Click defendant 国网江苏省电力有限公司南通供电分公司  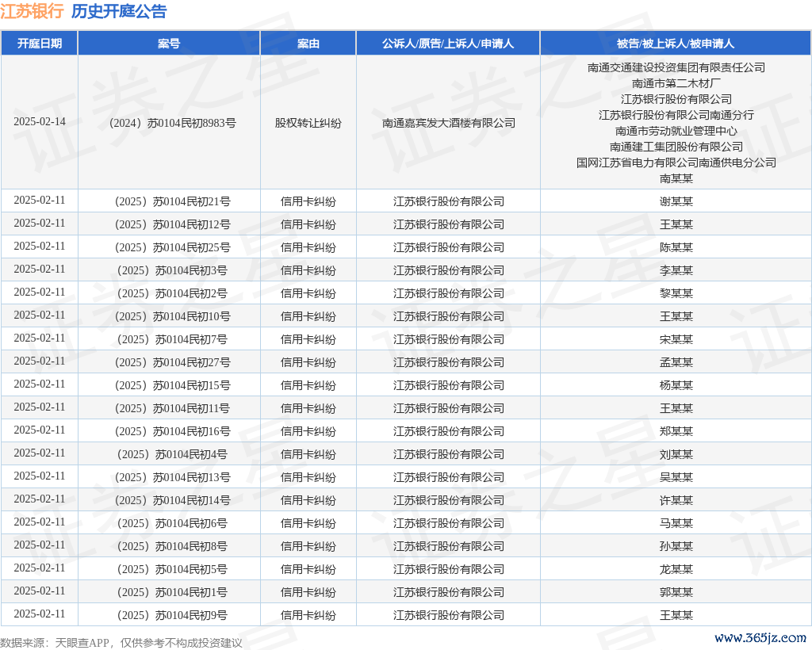pyautogui.click(x=676, y=162)
